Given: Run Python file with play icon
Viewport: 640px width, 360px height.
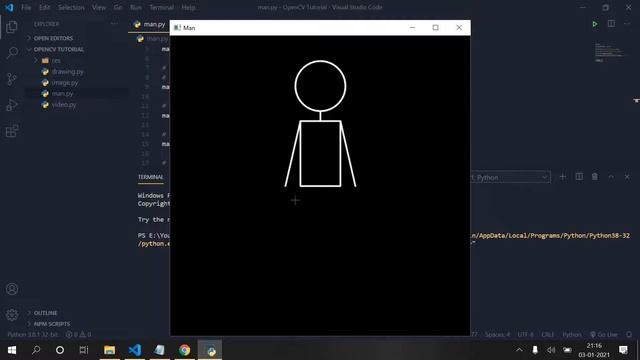Looking at the screenshot, I should [595, 24].
